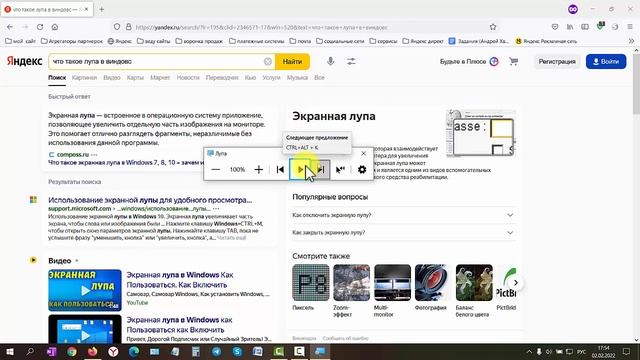Image resolution: width=640 pixels, height=360 pixels.
Task: Open the Фотография thumbnail
Action: (433, 282)
